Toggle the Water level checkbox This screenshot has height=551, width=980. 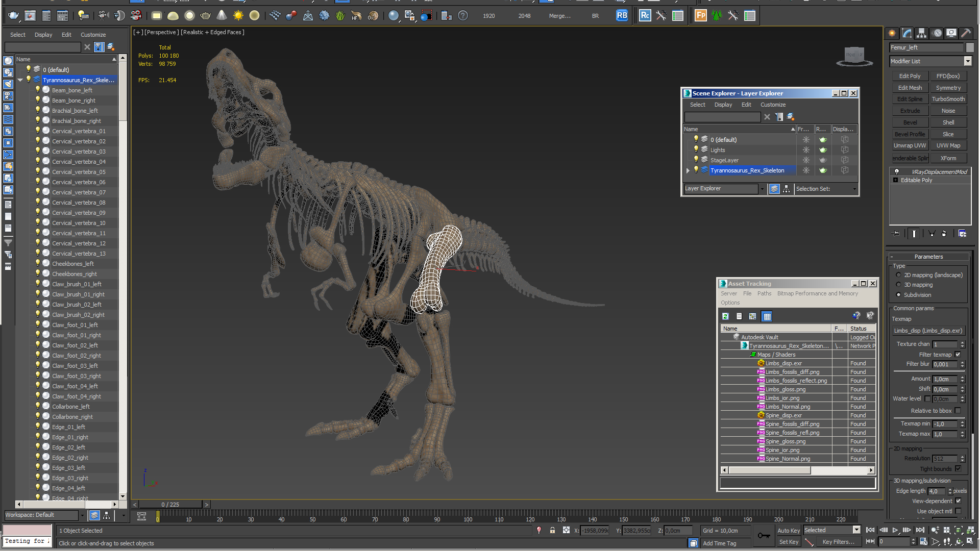pos(927,399)
